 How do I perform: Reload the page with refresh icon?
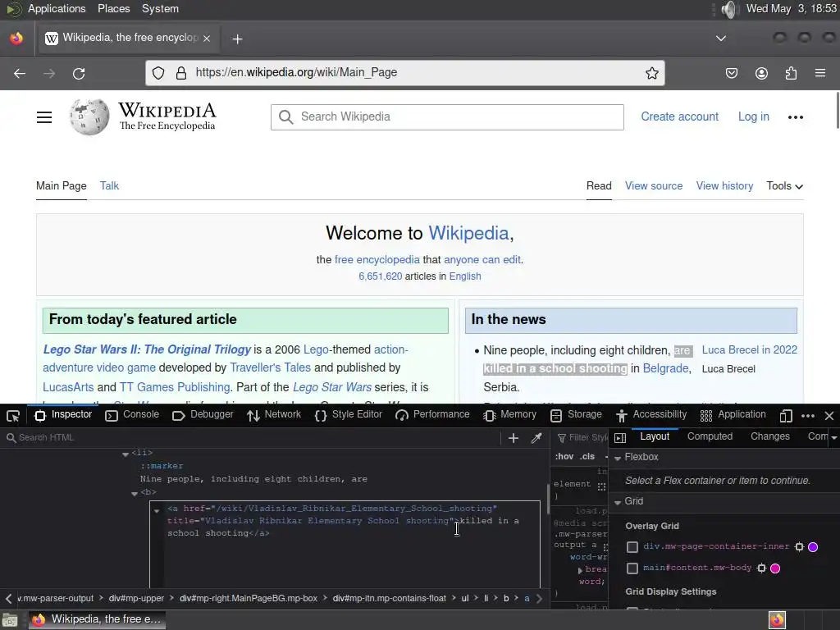[79, 73]
